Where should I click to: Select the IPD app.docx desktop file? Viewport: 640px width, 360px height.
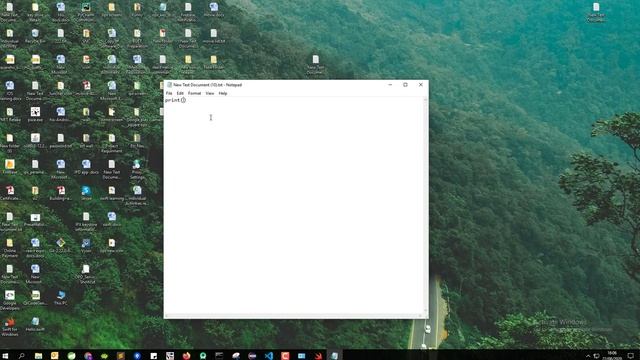click(x=86, y=167)
